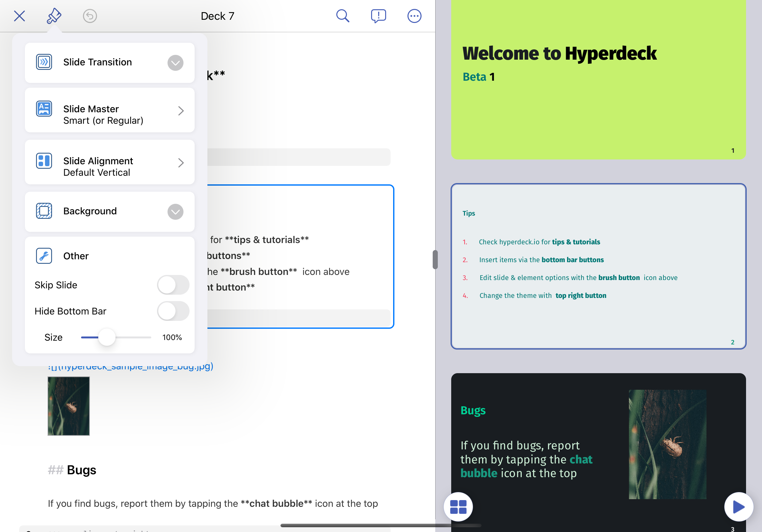Click the Background icon

point(44,211)
